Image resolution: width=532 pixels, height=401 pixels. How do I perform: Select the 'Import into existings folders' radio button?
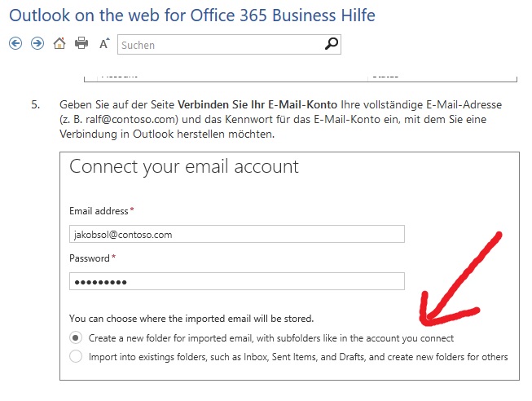point(76,356)
